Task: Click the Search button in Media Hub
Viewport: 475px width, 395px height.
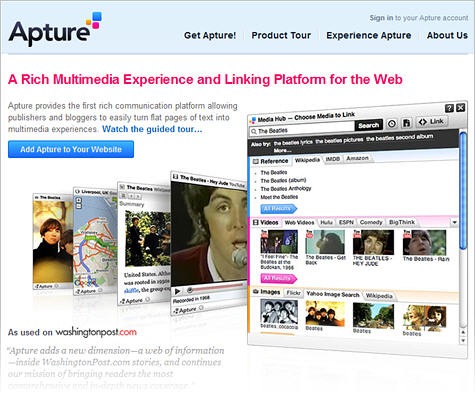Action: [x=369, y=126]
